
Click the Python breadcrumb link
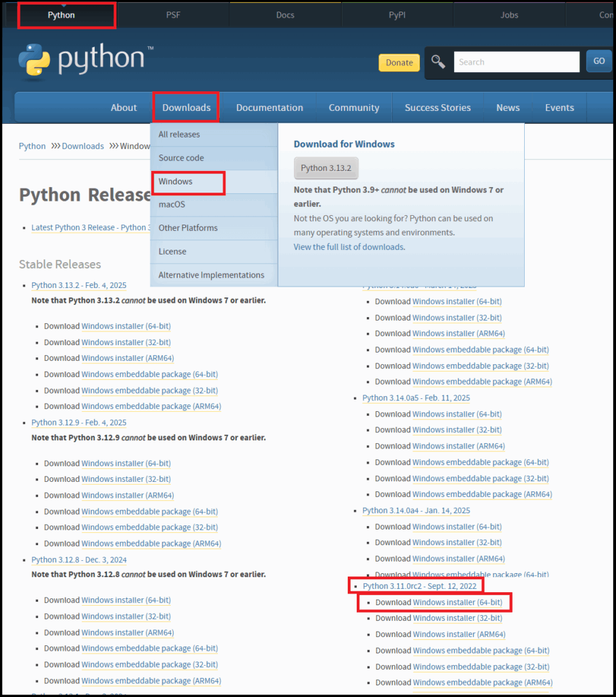tap(32, 146)
